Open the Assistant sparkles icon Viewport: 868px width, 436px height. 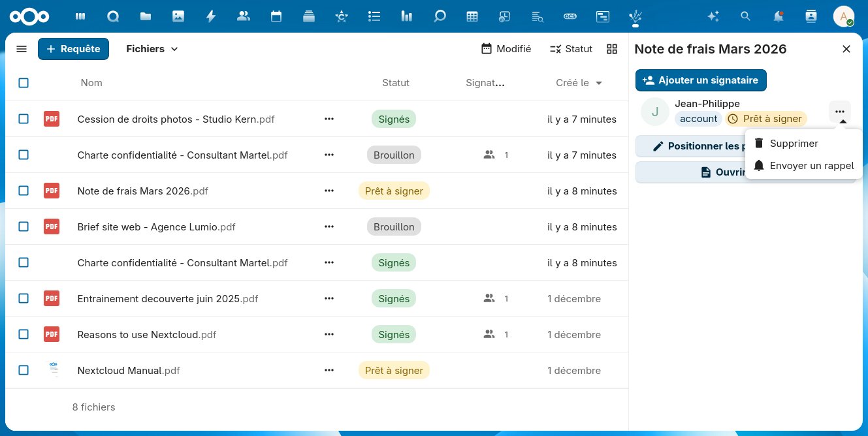pyautogui.click(x=713, y=16)
